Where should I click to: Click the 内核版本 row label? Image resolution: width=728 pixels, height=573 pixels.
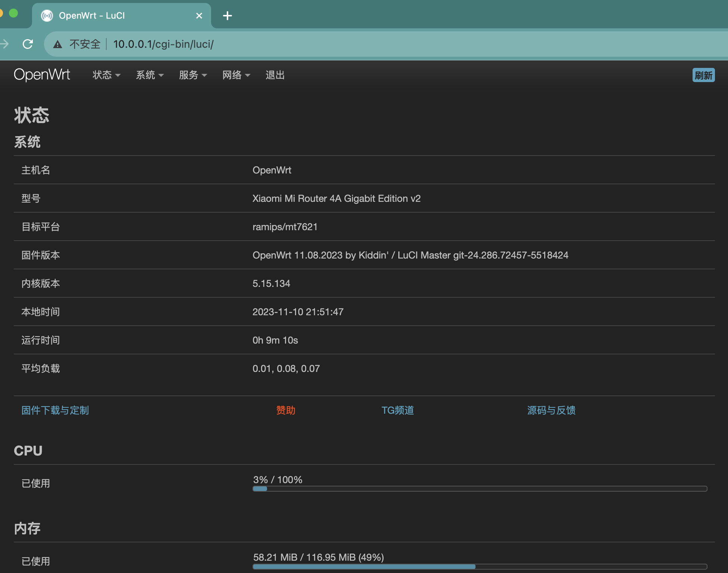[41, 284]
